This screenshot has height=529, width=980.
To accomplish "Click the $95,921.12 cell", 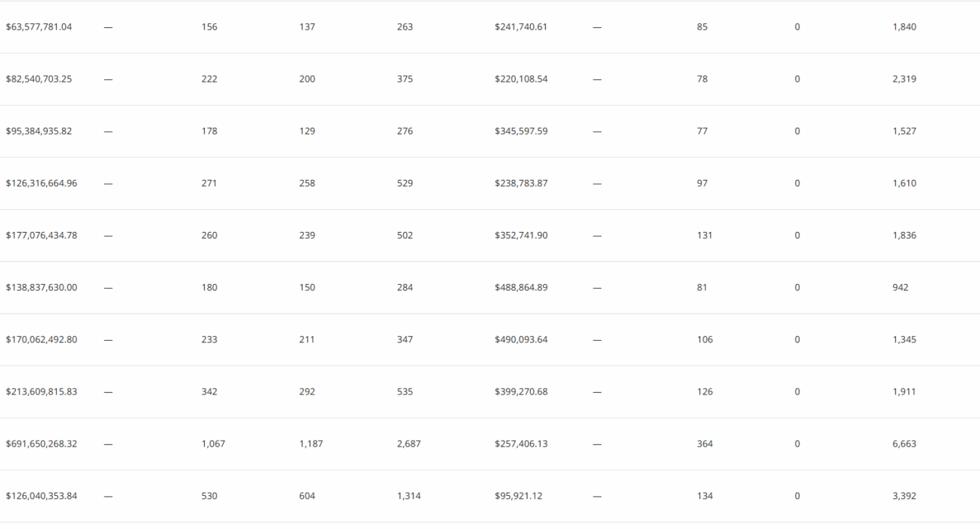I will (x=519, y=497).
